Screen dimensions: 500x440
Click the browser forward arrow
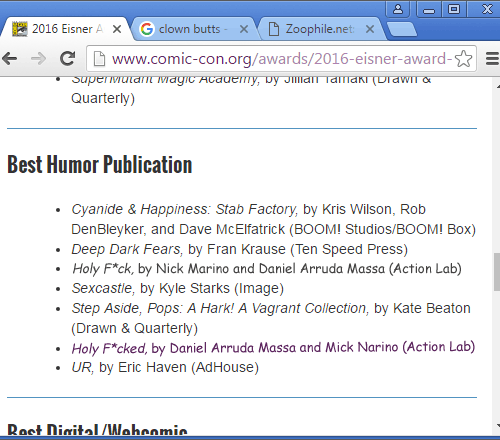38,59
